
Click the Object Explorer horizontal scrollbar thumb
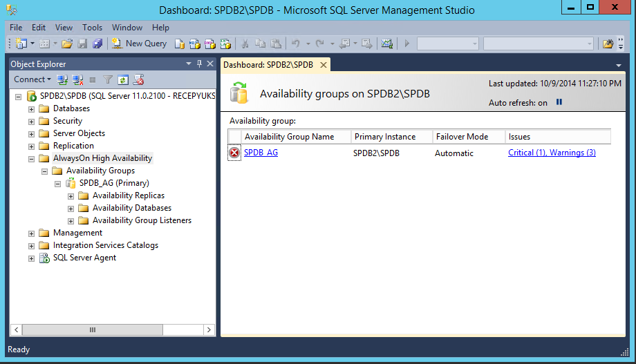[93, 329]
